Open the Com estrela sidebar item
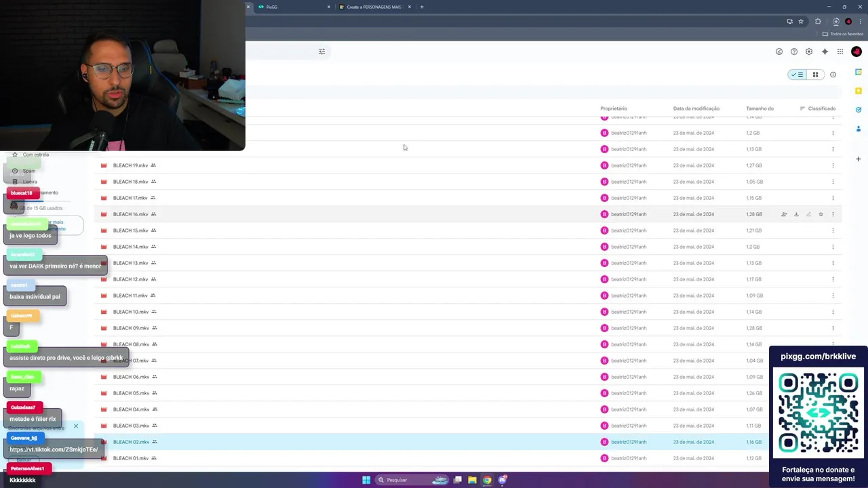 [35, 155]
